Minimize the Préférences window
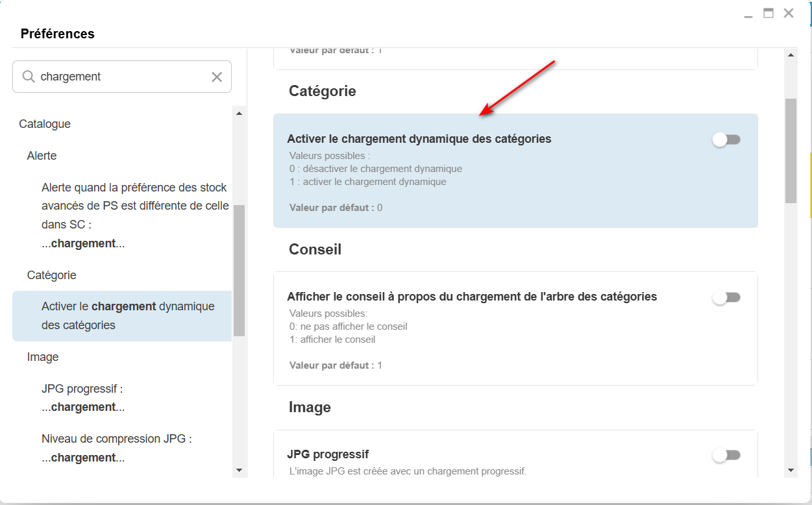 point(748,14)
